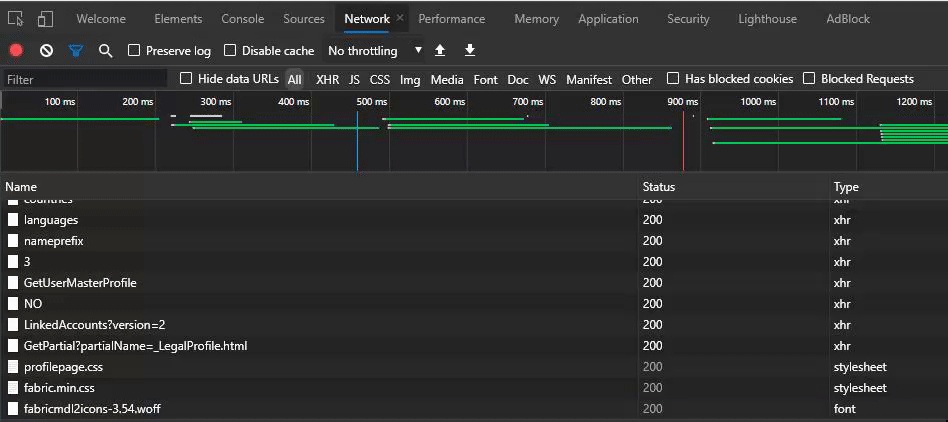948x422 pixels.
Task: Check Has blocked cookies
Action: coord(673,79)
